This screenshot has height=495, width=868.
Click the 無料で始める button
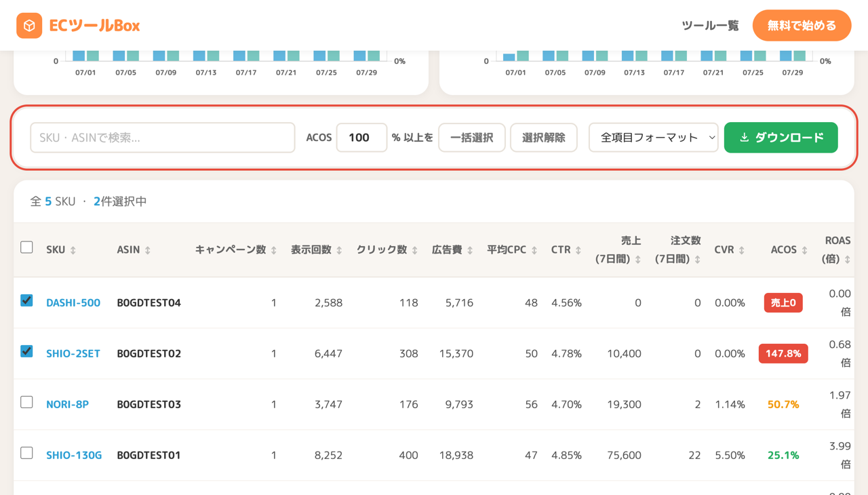click(802, 26)
